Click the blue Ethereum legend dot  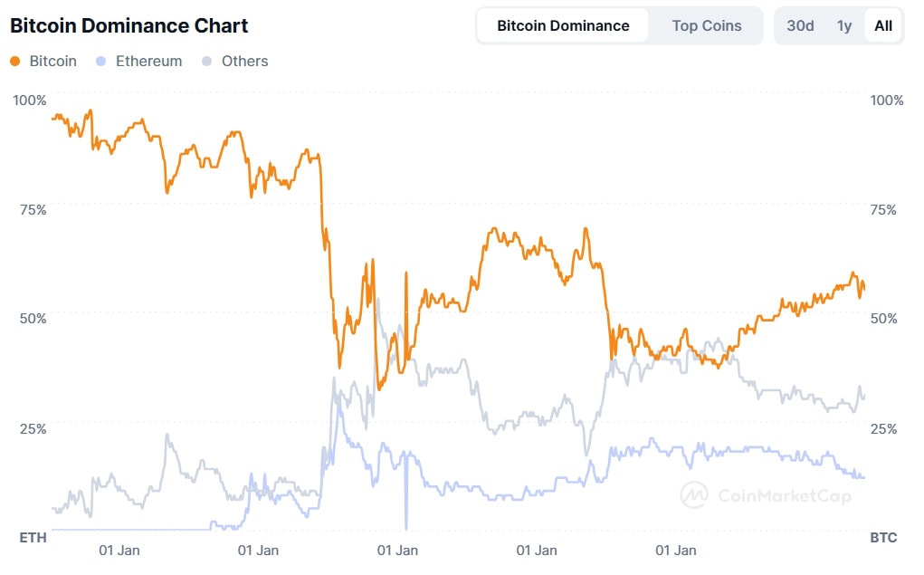pyautogui.click(x=101, y=62)
